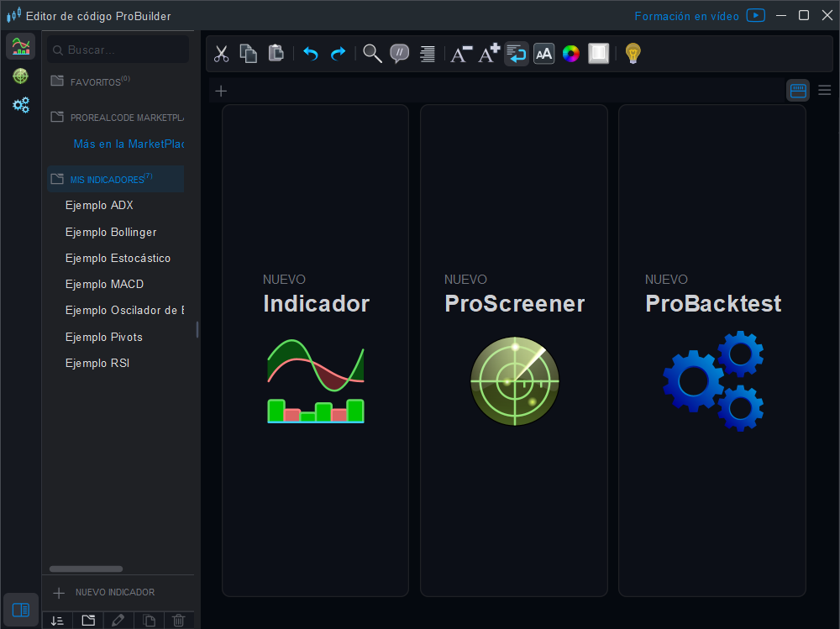Viewport: 840px width, 629px height.
Task: Switch to card view layout
Action: 798,91
